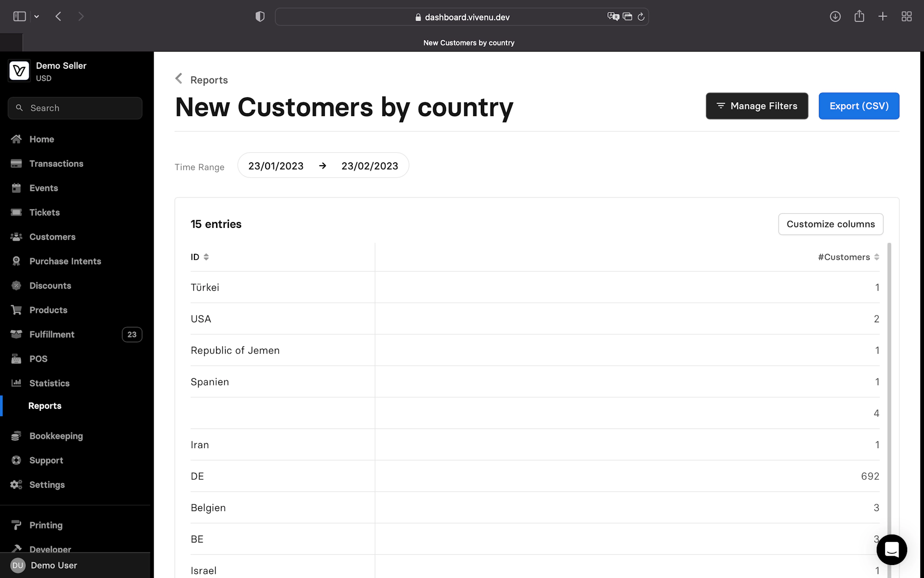
Task: Expand the Safari sidebar dropdown chevron
Action: click(x=37, y=17)
